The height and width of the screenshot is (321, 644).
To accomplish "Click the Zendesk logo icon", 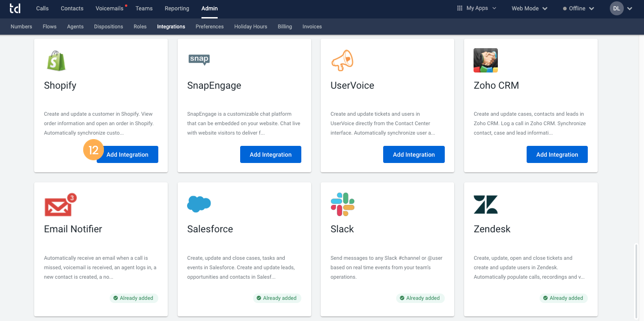I will point(485,204).
